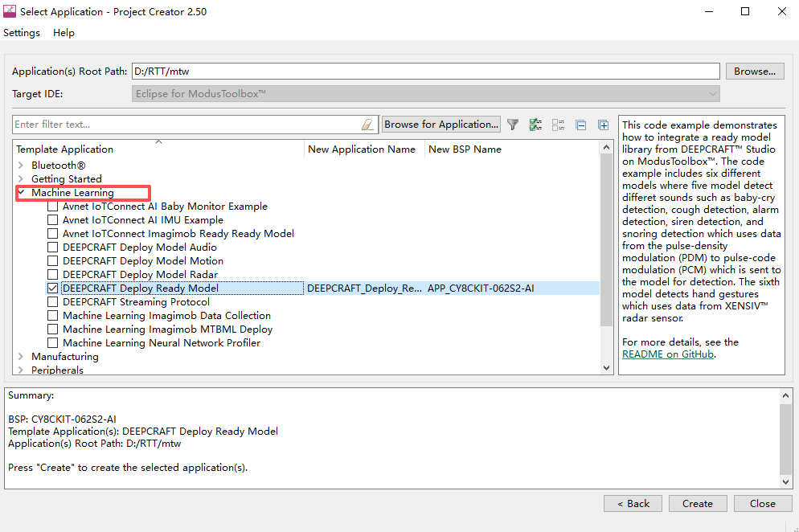Check DEEPCRAFT Deploy Model Audio
Viewport: 799px width, 532px height.
[52, 248]
